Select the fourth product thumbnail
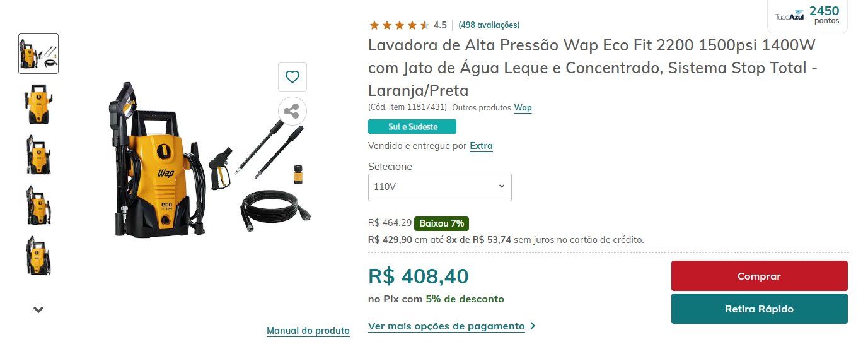The width and height of the screenshot is (868, 344). [38, 205]
